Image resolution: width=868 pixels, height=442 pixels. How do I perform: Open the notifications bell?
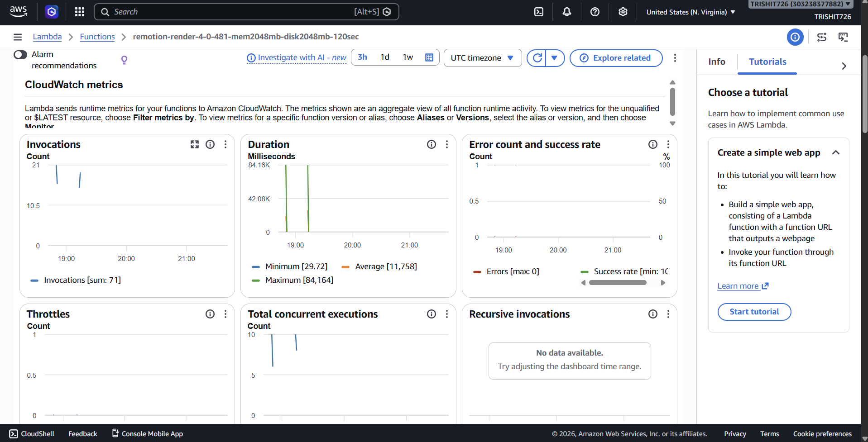click(567, 12)
